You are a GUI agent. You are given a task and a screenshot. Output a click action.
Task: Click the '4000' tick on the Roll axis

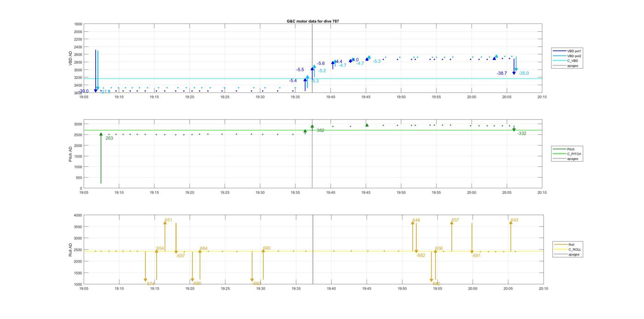point(77,215)
